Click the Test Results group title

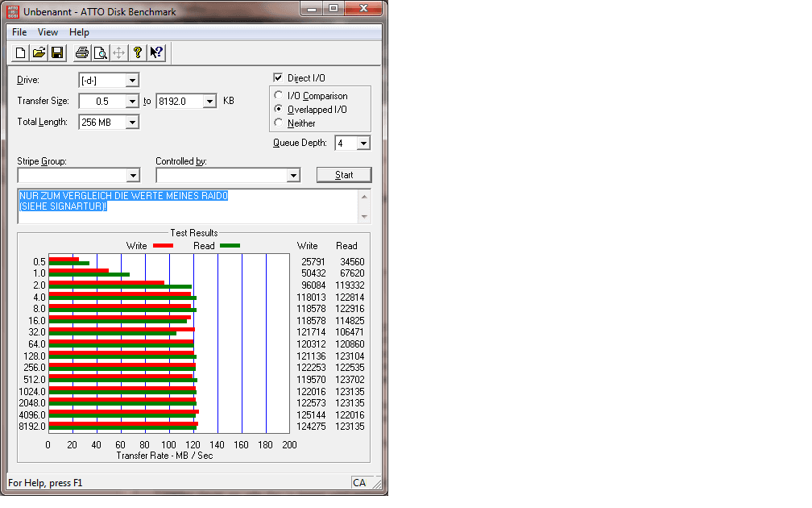(194, 233)
